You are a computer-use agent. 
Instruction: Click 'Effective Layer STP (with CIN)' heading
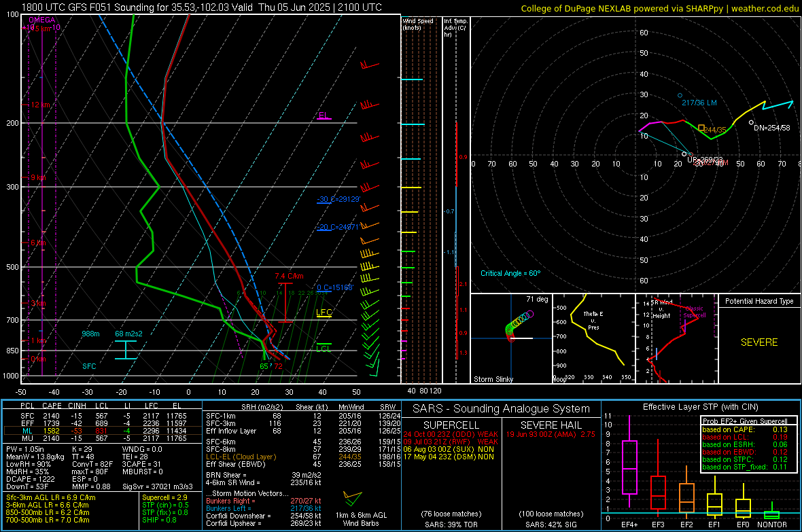pos(700,407)
